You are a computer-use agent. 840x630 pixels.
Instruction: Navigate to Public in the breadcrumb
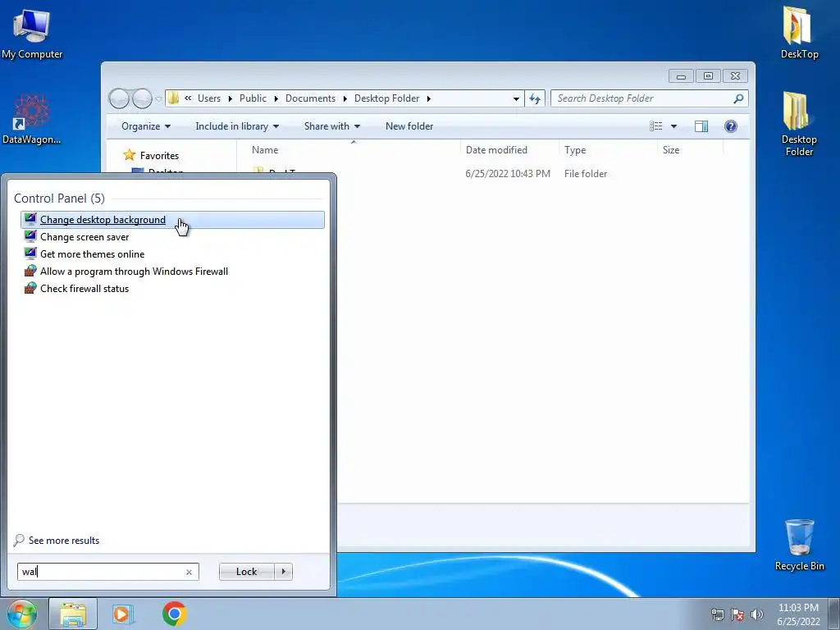253,98
